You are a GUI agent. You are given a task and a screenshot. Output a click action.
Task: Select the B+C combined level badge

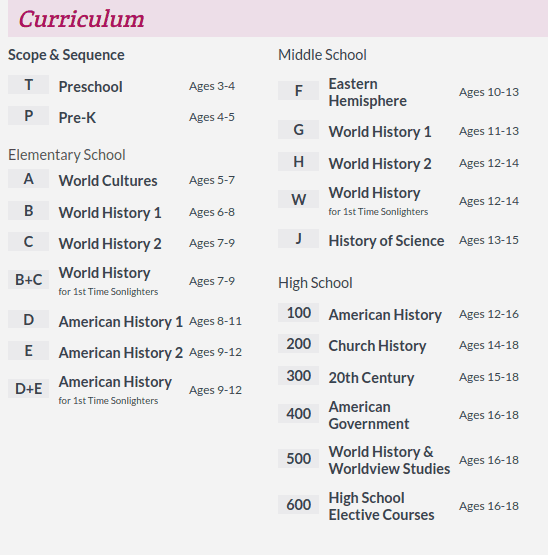28,280
